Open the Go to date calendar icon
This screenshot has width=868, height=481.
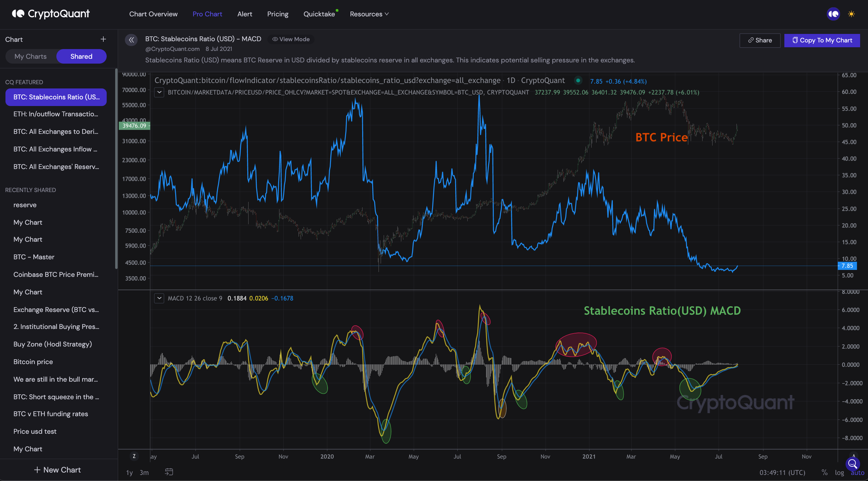(x=169, y=472)
